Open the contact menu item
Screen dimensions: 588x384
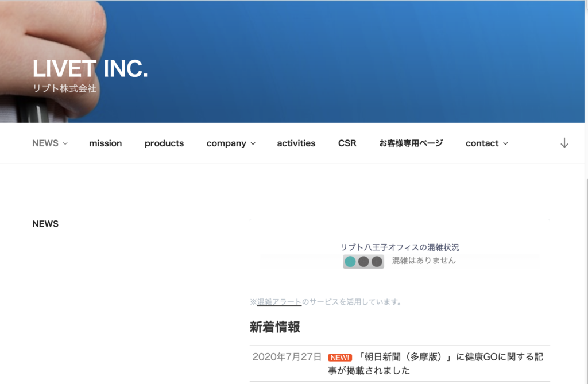coord(482,143)
